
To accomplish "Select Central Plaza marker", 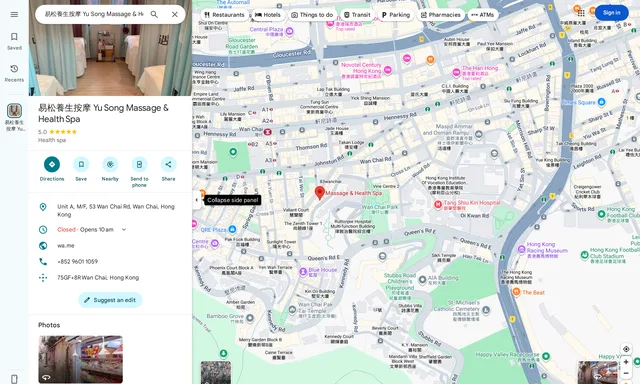I will pos(289,31).
